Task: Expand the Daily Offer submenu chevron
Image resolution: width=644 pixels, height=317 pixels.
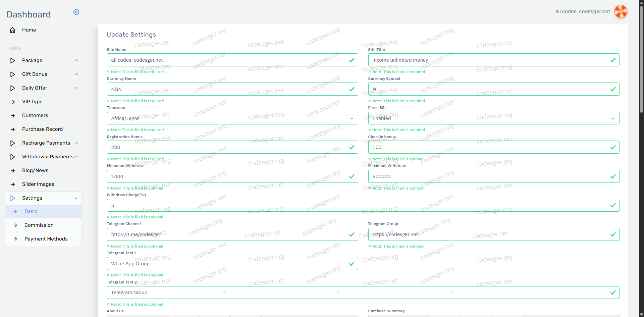Action: pos(76,88)
